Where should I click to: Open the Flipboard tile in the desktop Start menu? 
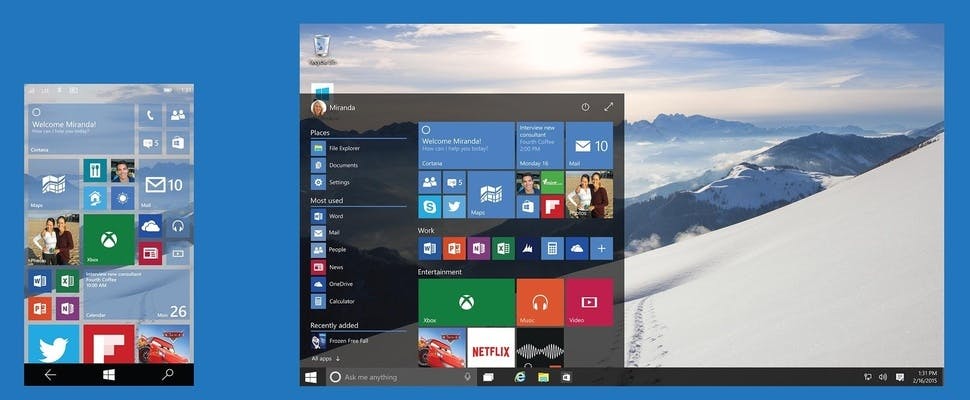coord(552,207)
